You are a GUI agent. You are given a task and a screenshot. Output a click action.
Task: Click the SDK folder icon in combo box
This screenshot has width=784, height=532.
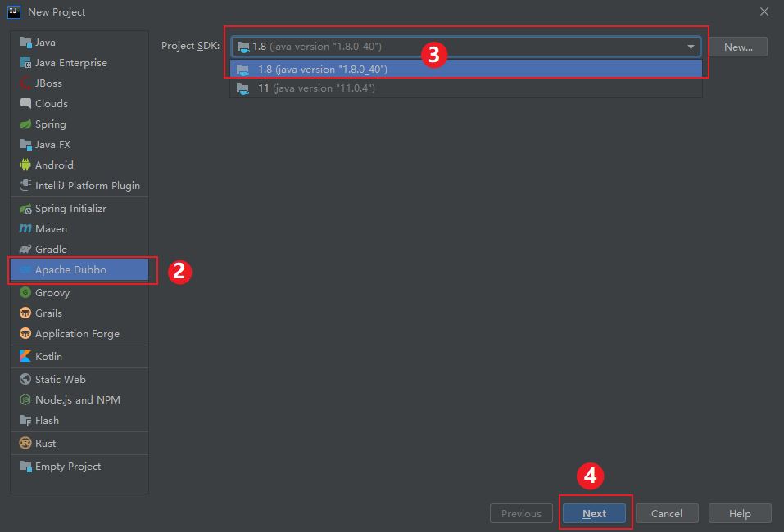243,47
